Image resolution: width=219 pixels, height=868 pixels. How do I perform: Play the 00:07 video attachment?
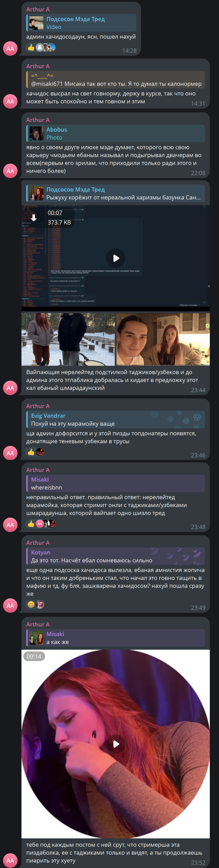[x=115, y=258]
